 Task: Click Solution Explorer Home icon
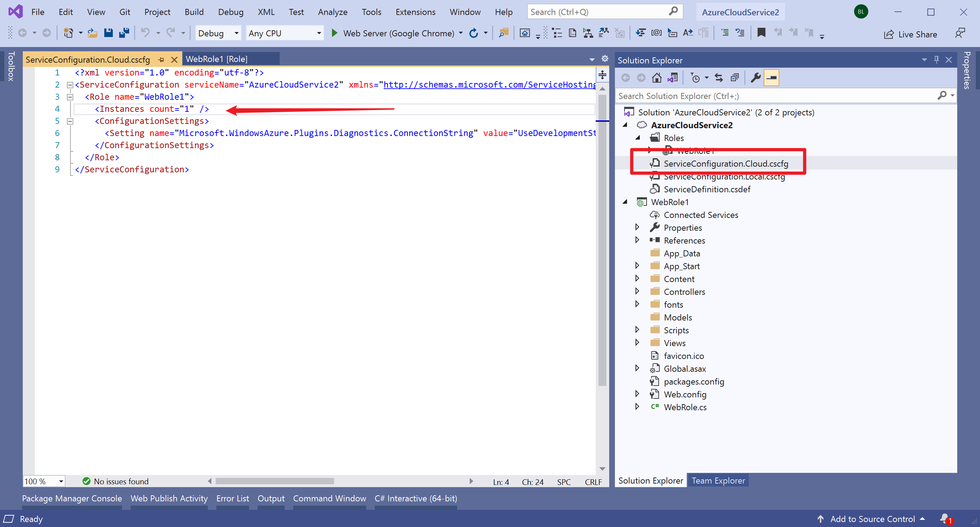(656, 78)
